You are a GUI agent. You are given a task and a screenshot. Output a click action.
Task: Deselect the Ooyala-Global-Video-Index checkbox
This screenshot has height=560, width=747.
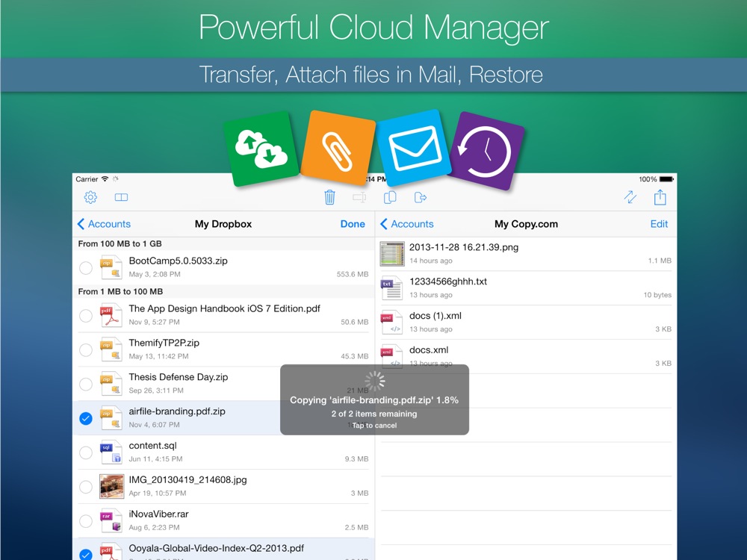86,554
